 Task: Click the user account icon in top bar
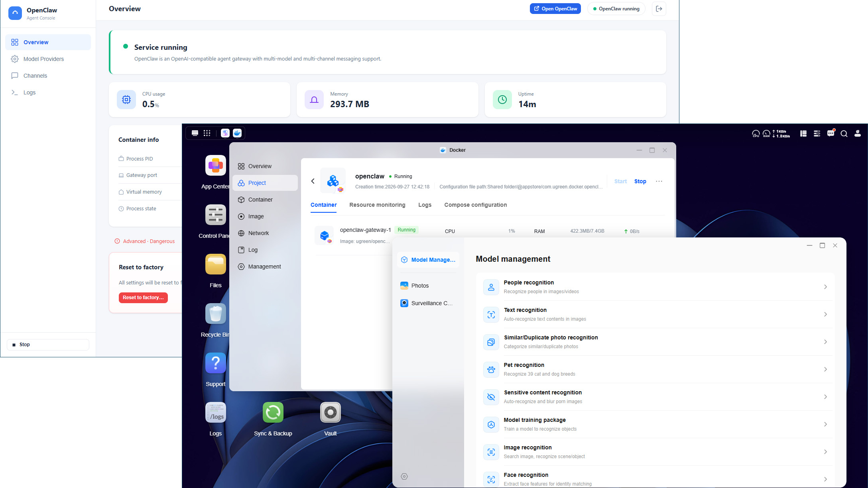point(857,134)
